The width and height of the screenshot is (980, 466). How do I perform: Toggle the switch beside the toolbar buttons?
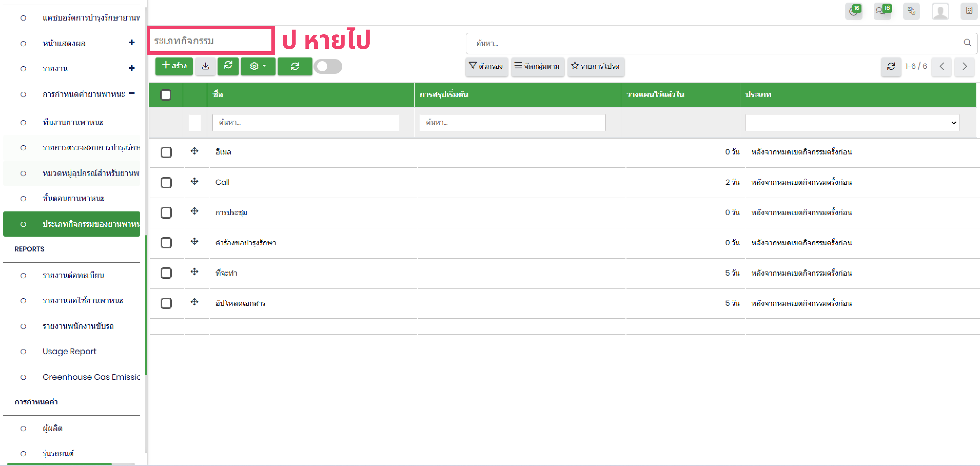pyautogui.click(x=328, y=66)
